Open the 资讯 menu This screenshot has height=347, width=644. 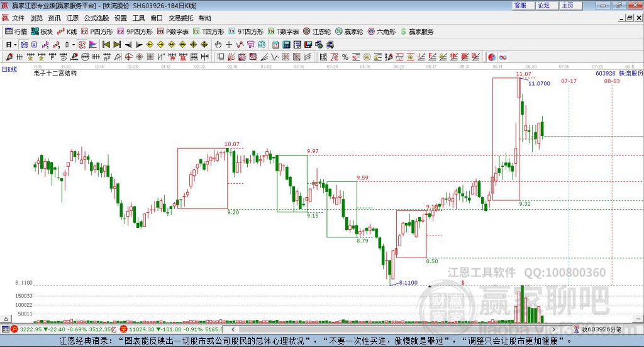tap(54, 18)
